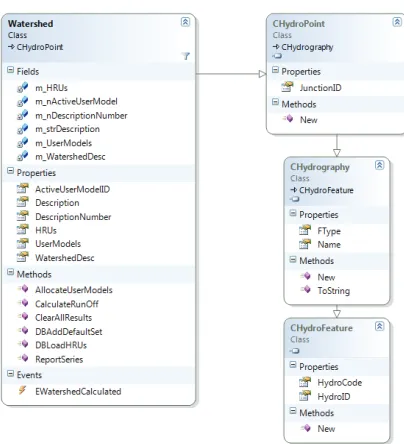Image resolution: width=404 pixels, height=444 pixels.
Task: Collapse the Events section in Watershed
Action: click(x=11, y=373)
